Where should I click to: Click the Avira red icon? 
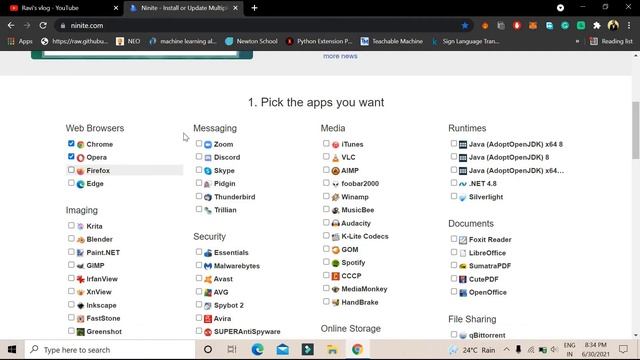(208, 319)
